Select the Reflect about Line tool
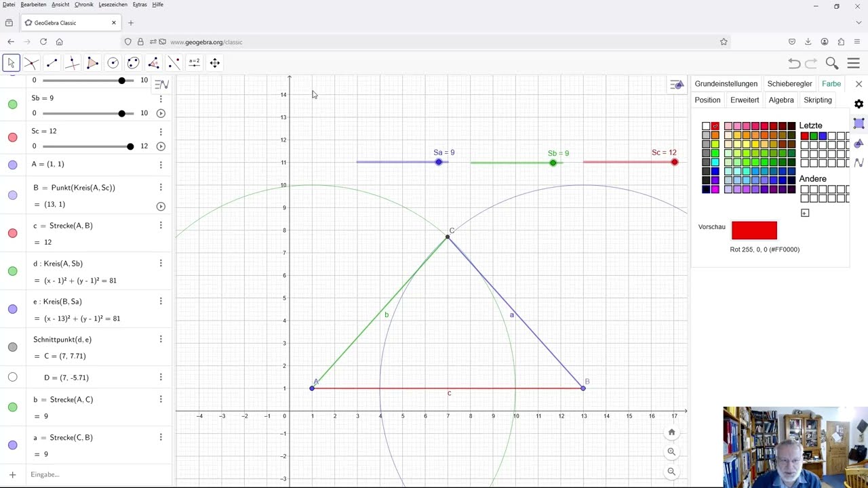868x488 pixels. [x=174, y=63]
